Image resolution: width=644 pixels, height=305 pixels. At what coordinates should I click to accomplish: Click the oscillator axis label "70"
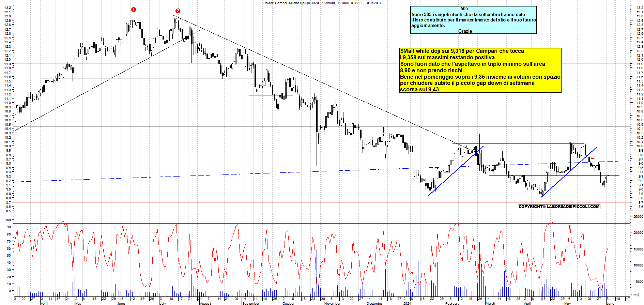9,241
